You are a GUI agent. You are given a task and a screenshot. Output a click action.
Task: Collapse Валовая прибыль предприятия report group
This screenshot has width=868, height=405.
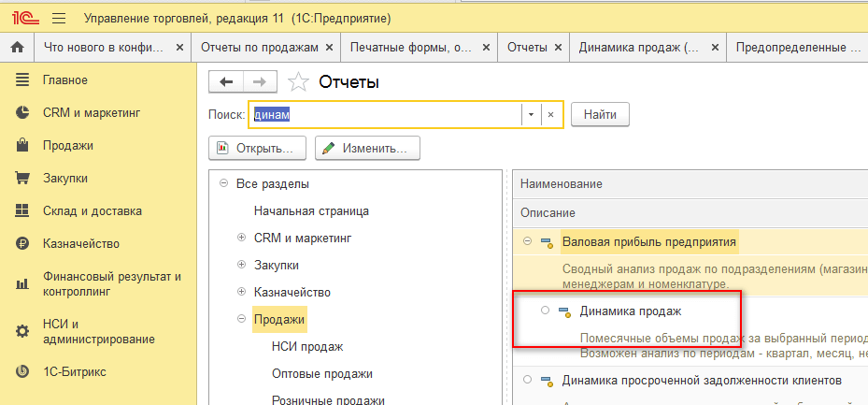[528, 242]
